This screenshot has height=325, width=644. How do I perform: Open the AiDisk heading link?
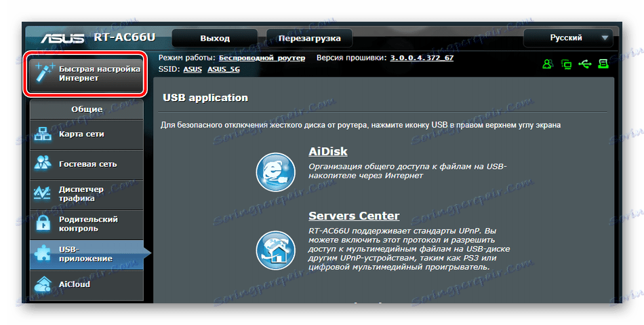(x=327, y=151)
